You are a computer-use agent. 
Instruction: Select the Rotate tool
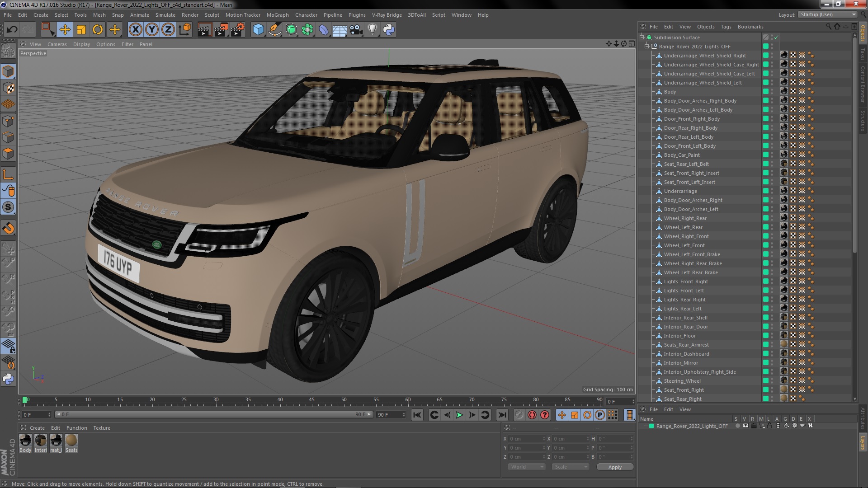click(x=98, y=30)
